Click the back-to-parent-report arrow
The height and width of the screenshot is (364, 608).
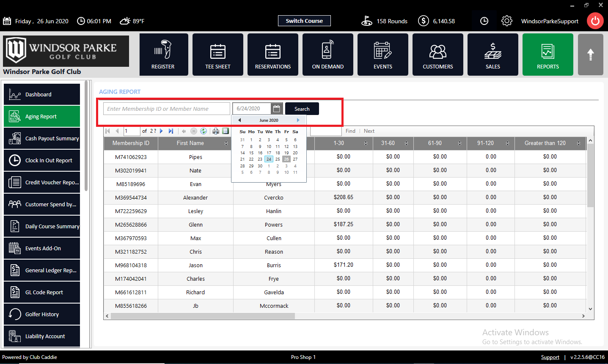point(184,131)
